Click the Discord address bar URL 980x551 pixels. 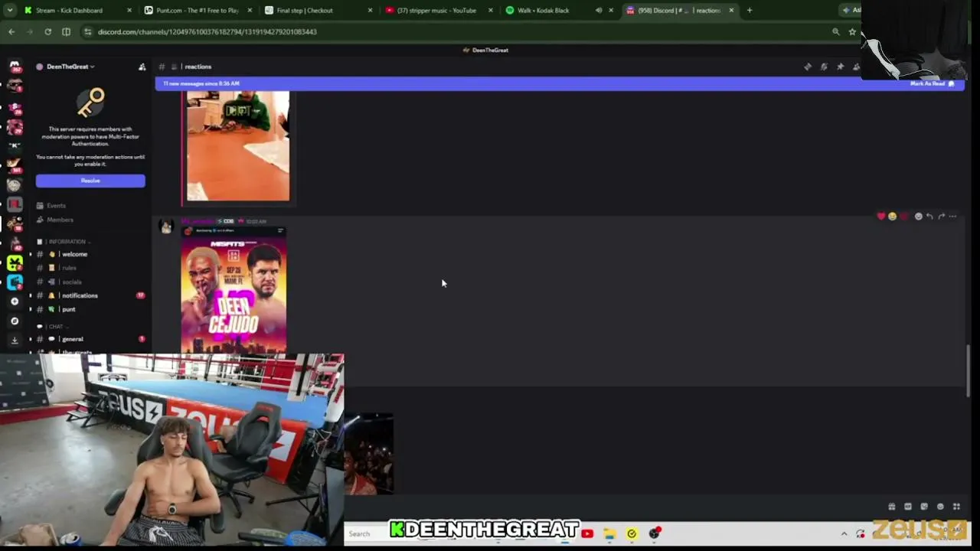[x=207, y=31]
